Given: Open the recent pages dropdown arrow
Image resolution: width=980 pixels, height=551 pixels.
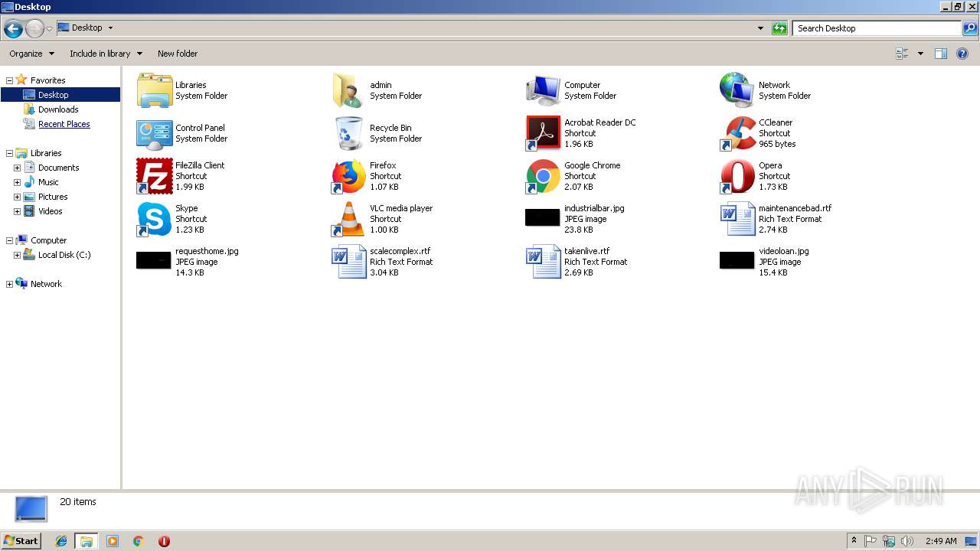Looking at the screenshot, I should point(49,29).
